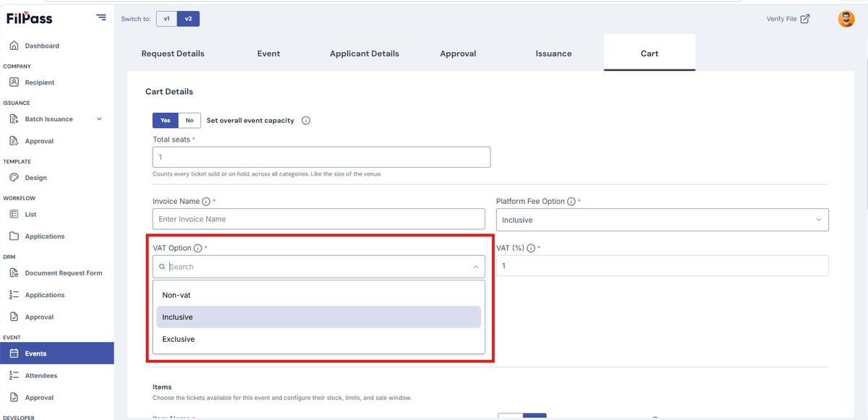Click the Issuance Approval icon

(14, 141)
